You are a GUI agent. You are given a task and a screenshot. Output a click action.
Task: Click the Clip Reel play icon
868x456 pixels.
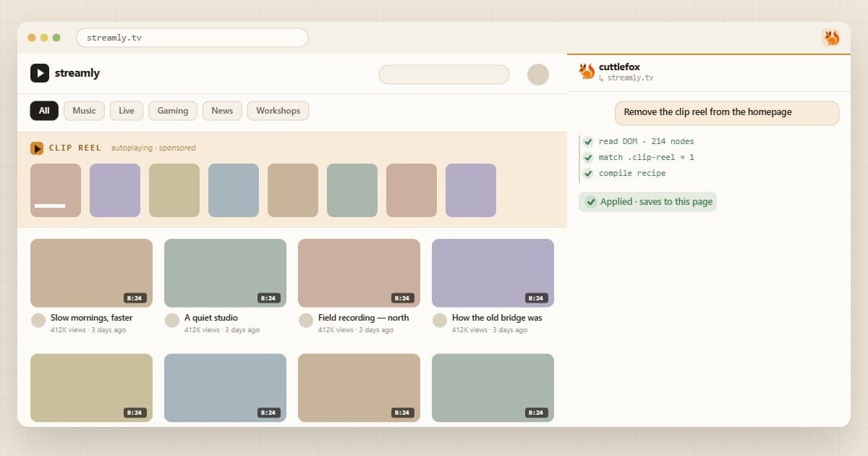pos(37,148)
